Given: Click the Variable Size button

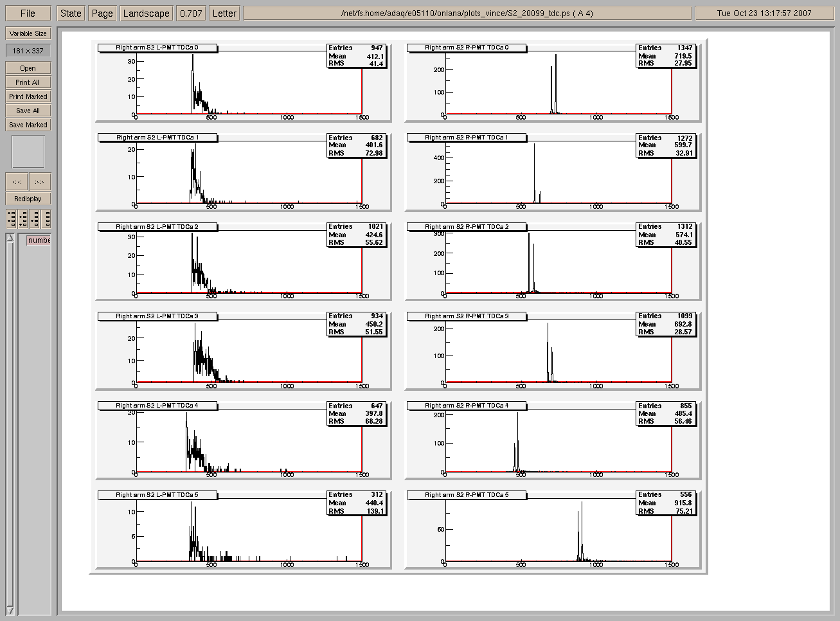Looking at the screenshot, I should (x=28, y=33).
